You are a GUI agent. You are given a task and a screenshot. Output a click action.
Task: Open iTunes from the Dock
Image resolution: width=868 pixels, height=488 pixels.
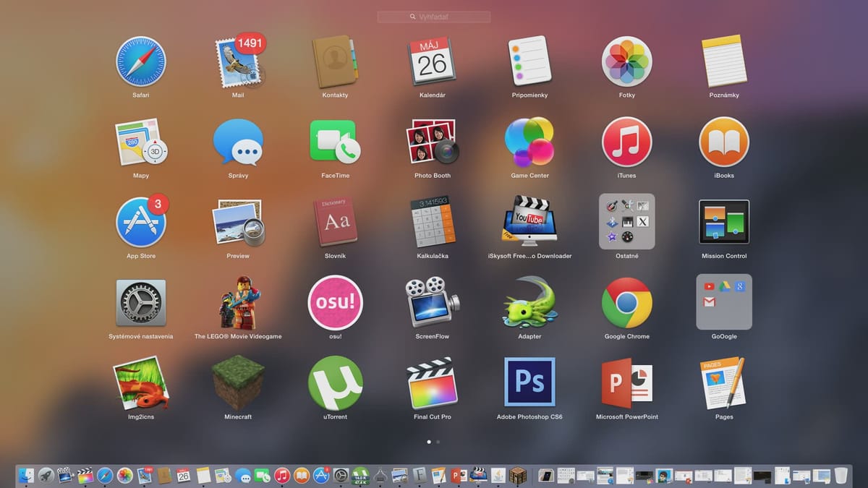pyautogui.click(x=282, y=475)
